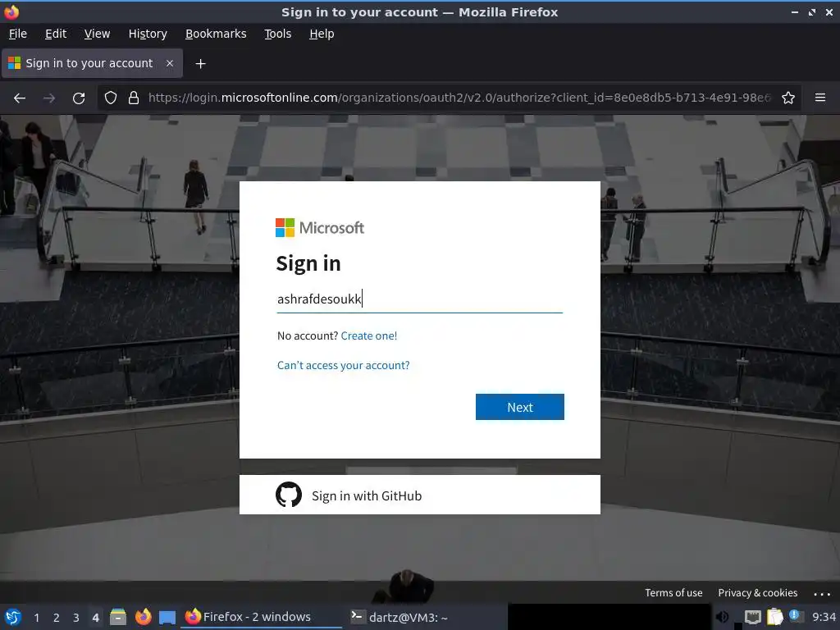Viewport: 840px width, 630px height.
Task: Focus the sign-in email input field
Action: point(419,299)
